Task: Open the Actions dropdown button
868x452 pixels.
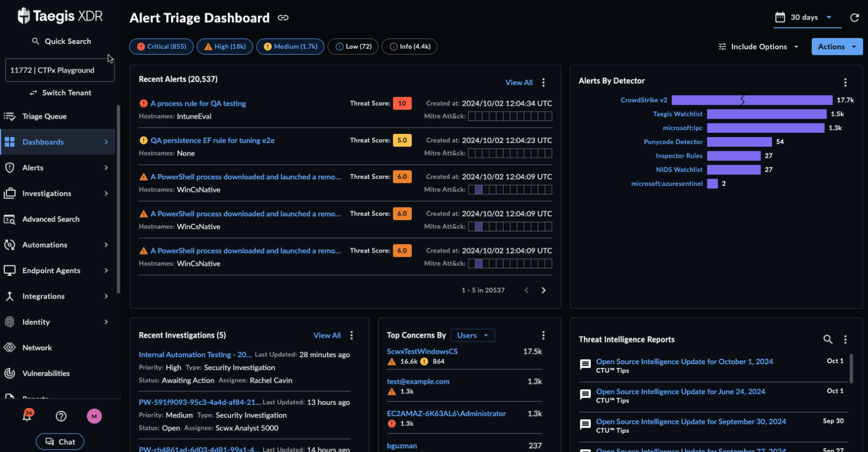Action: pos(837,47)
